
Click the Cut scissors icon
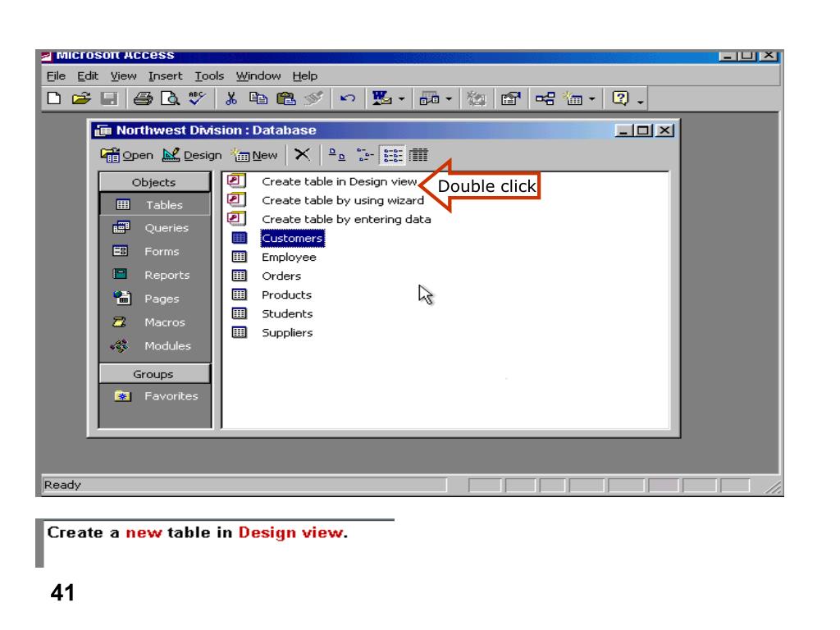point(231,98)
